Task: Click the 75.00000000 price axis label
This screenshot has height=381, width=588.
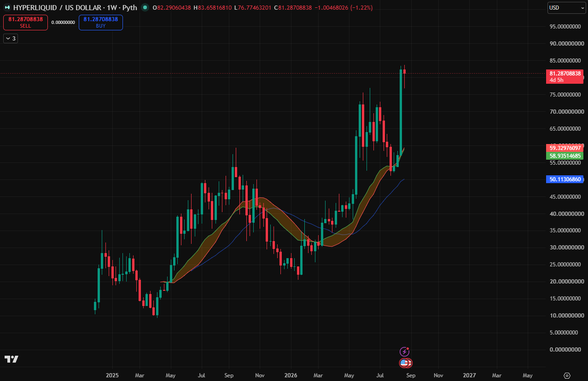Action: (x=565, y=95)
